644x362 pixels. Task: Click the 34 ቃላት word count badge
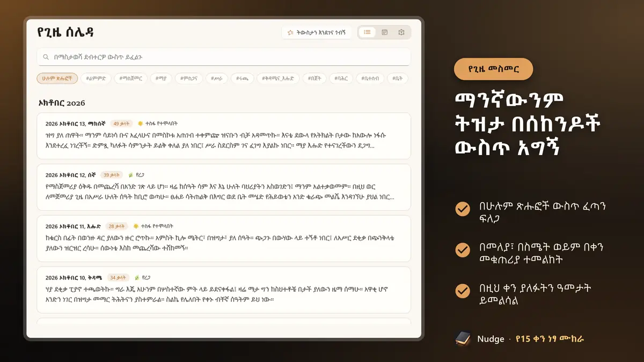[x=118, y=278]
